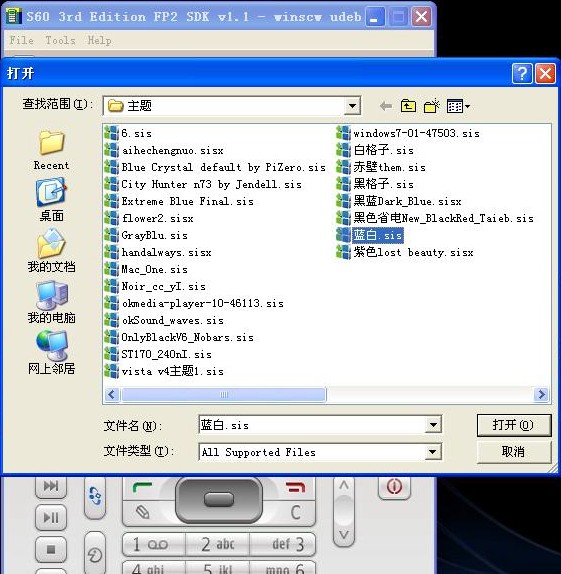Click the emulator volume up arrow
The height and width of the screenshot is (574, 561).
[x=344, y=486]
